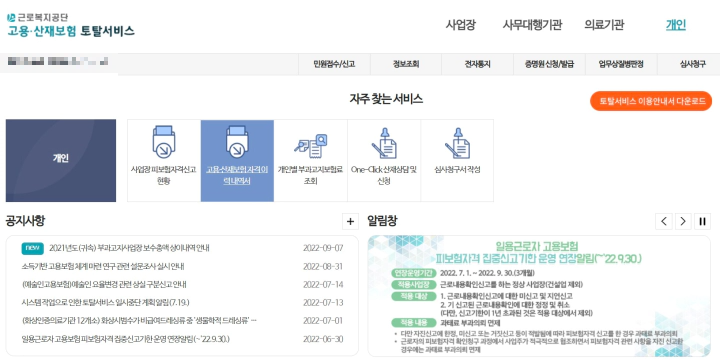The width and height of the screenshot is (720, 361).
Task: Open the 업무상질병판정 submenu
Action: click(621, 64)
